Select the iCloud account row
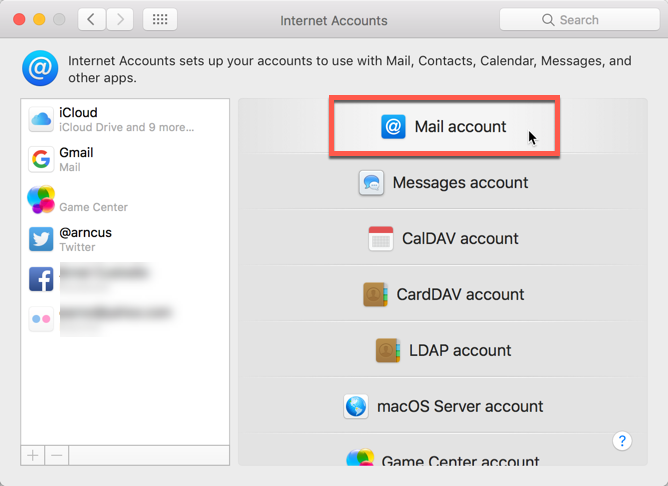The height and width of the screenshot is (486, 668). [125, 119]
